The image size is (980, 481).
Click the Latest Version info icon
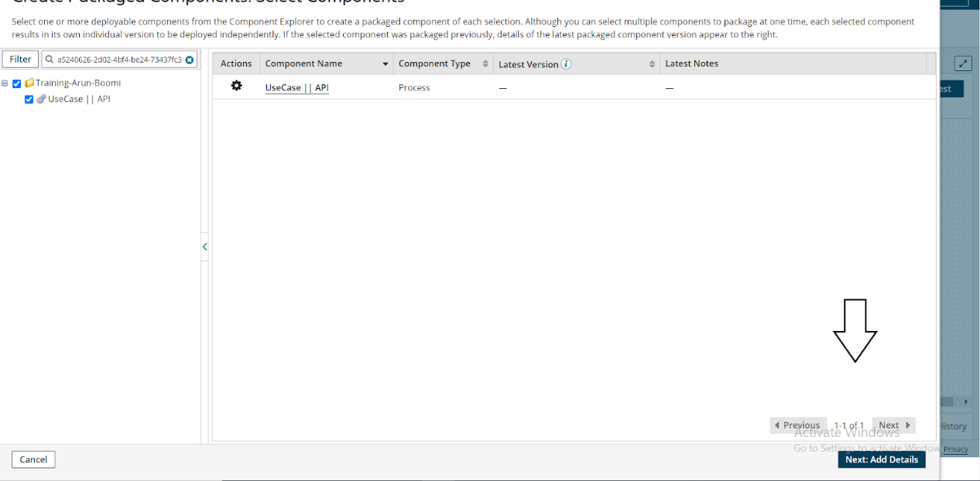tap(566, 64)
